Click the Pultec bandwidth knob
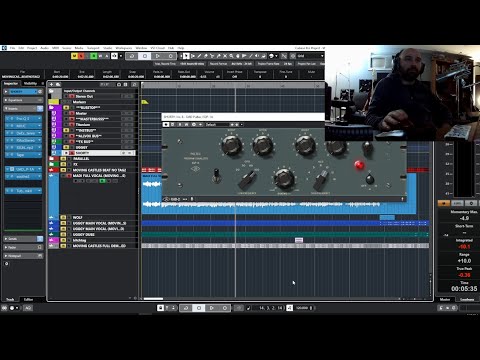 pos(284,178)
